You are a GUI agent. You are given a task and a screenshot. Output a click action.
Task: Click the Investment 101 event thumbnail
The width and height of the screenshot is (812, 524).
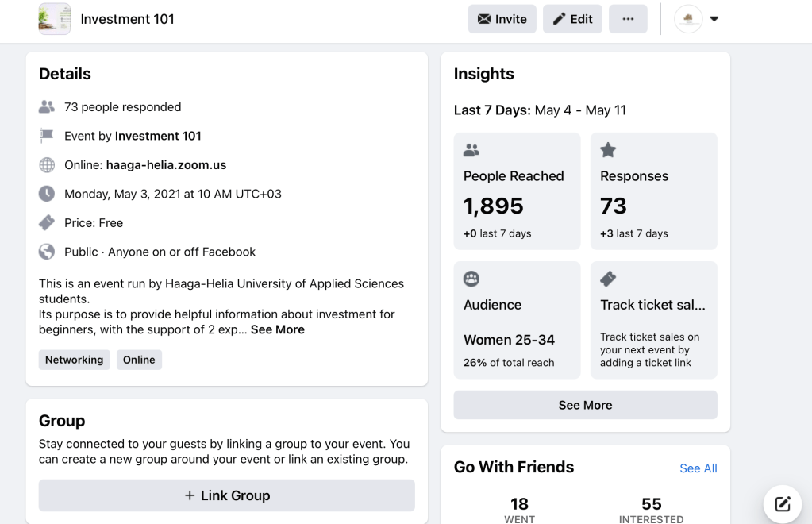point(55,19)
